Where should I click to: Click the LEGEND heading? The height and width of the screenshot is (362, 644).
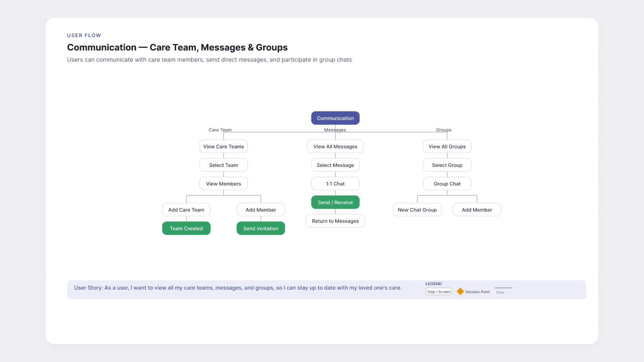pos(433,284)
